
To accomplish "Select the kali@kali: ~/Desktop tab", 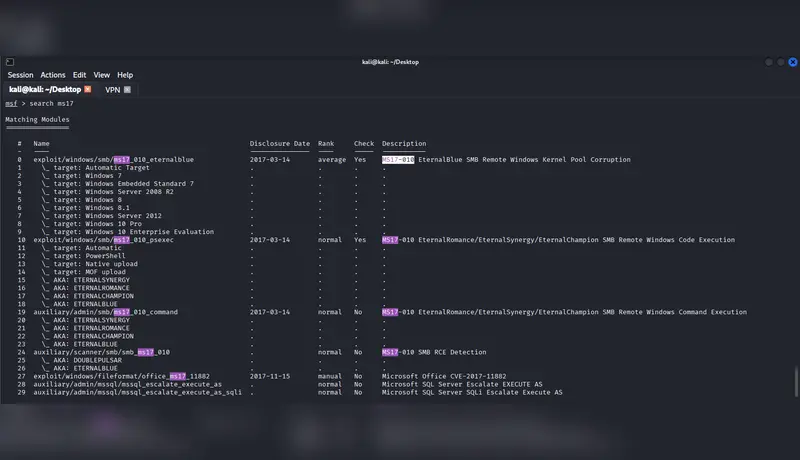I will point(45,89).
